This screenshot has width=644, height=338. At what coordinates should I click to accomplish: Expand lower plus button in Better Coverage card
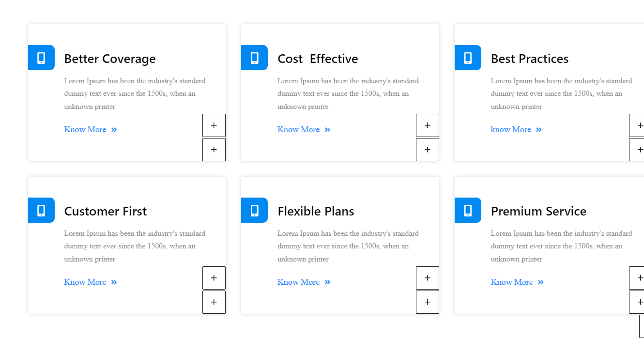click(x=214, y=150)
